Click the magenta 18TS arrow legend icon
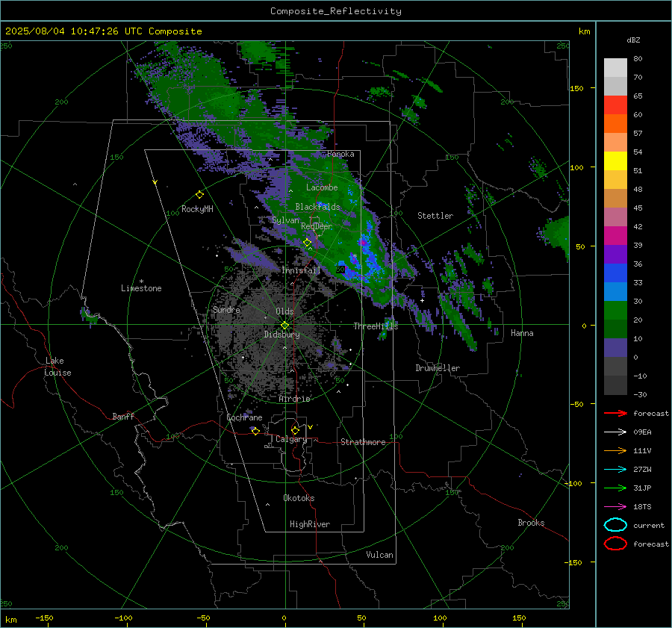This screenshot has width=672, height=628. coord(615,507)
